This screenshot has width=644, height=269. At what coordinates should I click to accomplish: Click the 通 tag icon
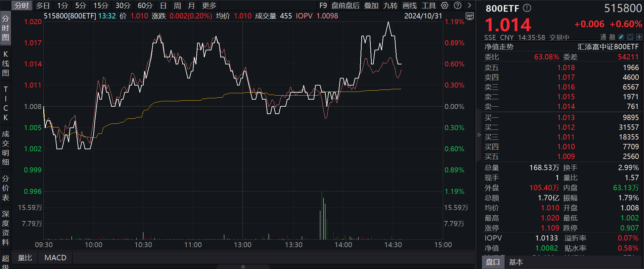pos(603,37)
